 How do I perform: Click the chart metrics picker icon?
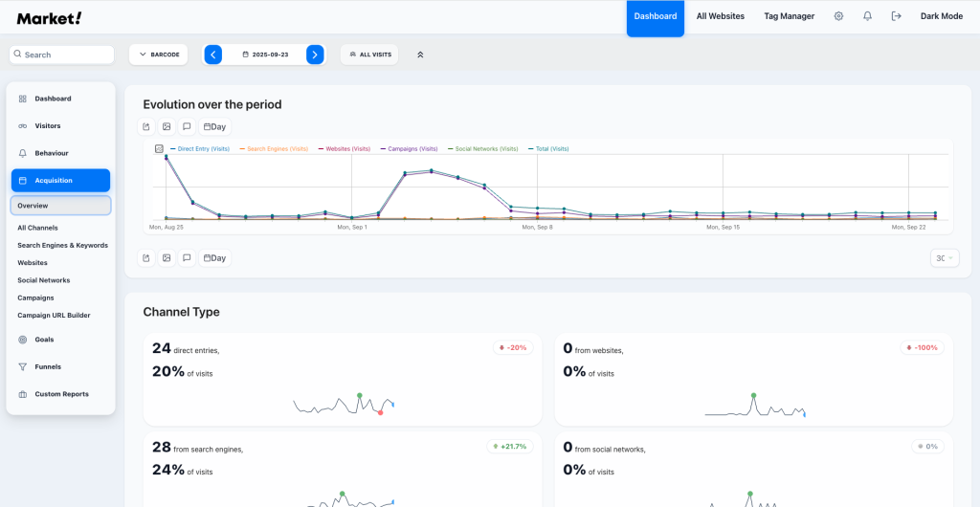coord(159,149)
